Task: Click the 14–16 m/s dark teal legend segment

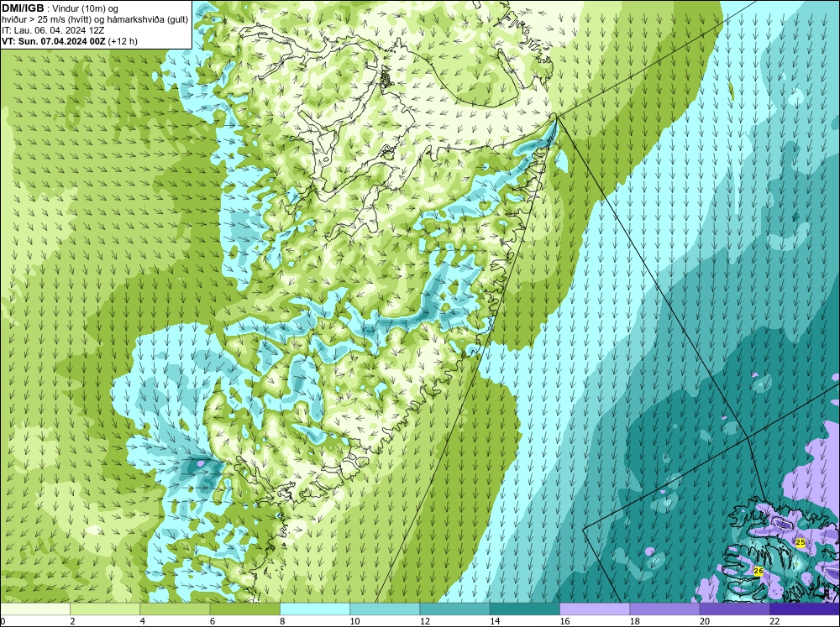Action: 525,609
